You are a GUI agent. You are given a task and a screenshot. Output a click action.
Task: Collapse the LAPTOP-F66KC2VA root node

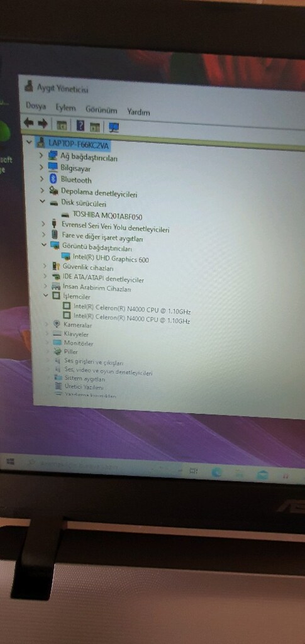point(29,142)
